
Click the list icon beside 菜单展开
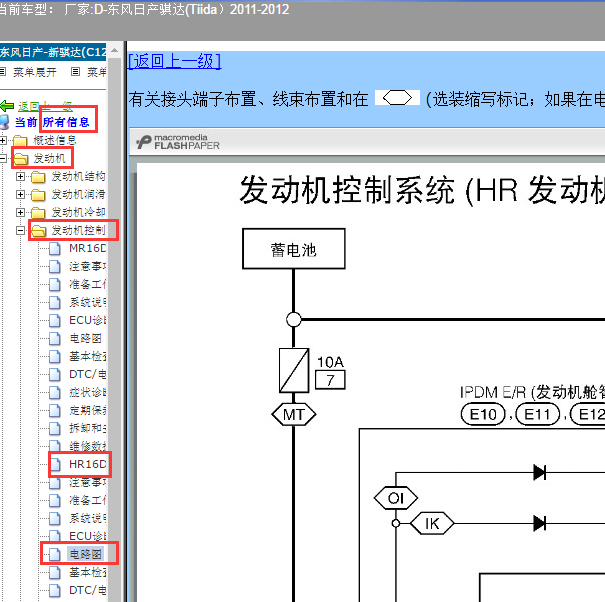(x=3, y=72)
